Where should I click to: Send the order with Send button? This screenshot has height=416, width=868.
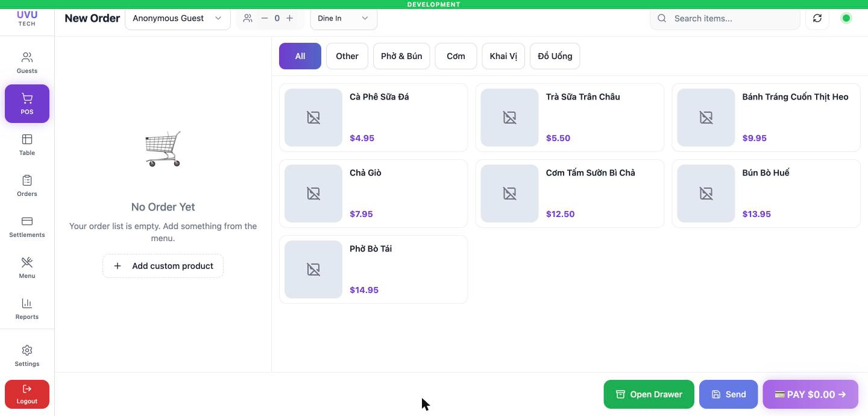729,394
